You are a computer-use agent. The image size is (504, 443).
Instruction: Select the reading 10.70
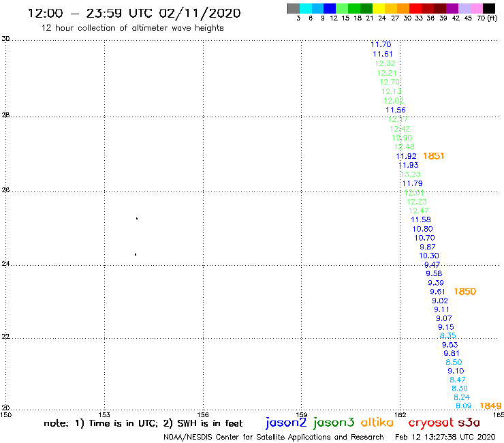click(x=424, y=238)
